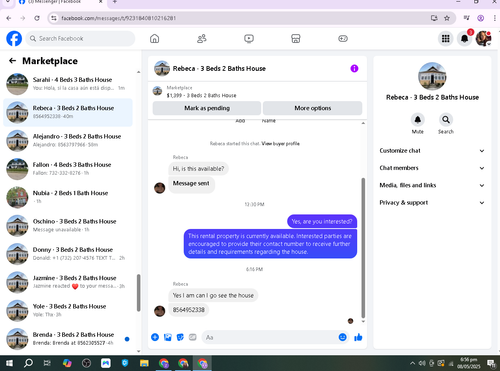The width and height of the screenshot is (500, 371).
Task: Click the large Rebeca house profile thumbnail
Action: tap(432, 76)
